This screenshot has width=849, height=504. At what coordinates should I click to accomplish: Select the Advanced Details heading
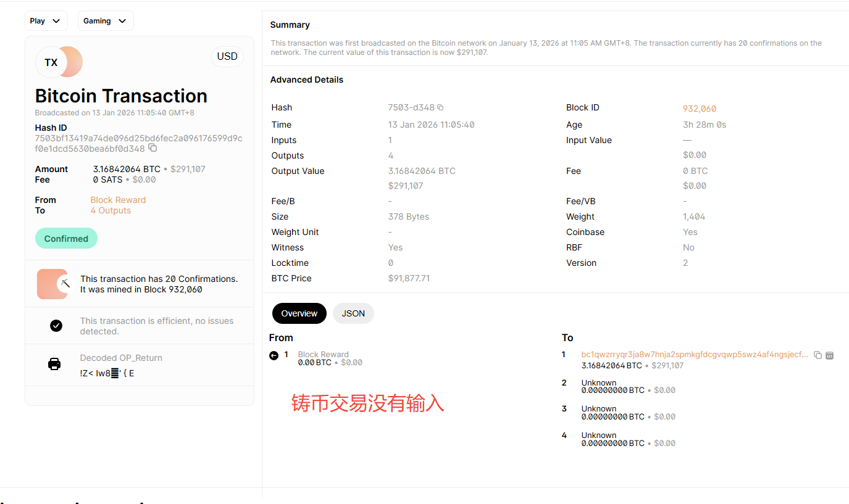[307, 80]
